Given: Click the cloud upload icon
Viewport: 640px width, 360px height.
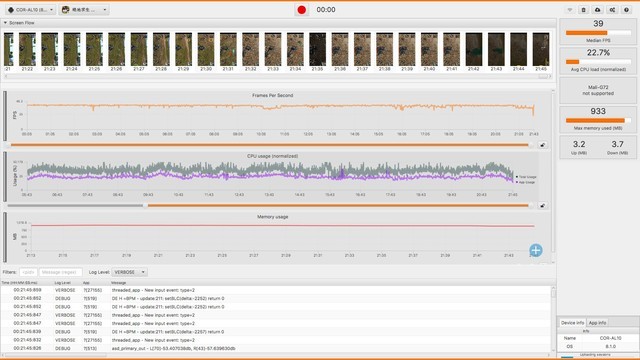Looking at the screenshot, I should 598,10.
